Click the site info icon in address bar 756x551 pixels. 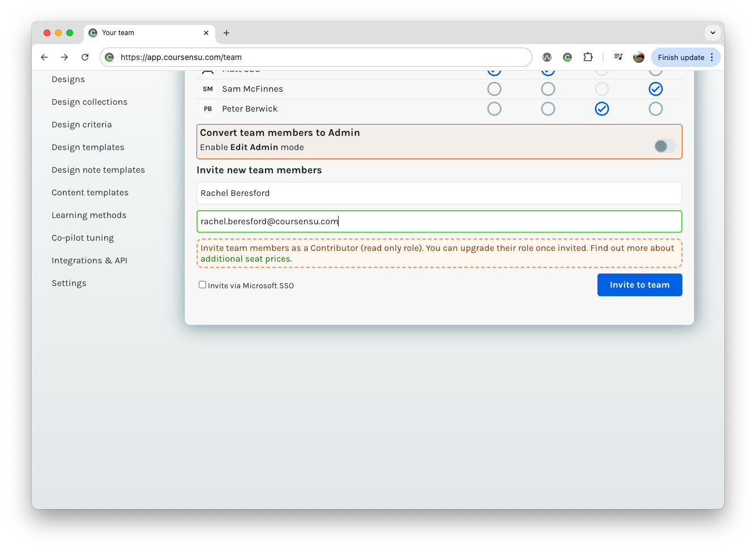coord(110,57)
